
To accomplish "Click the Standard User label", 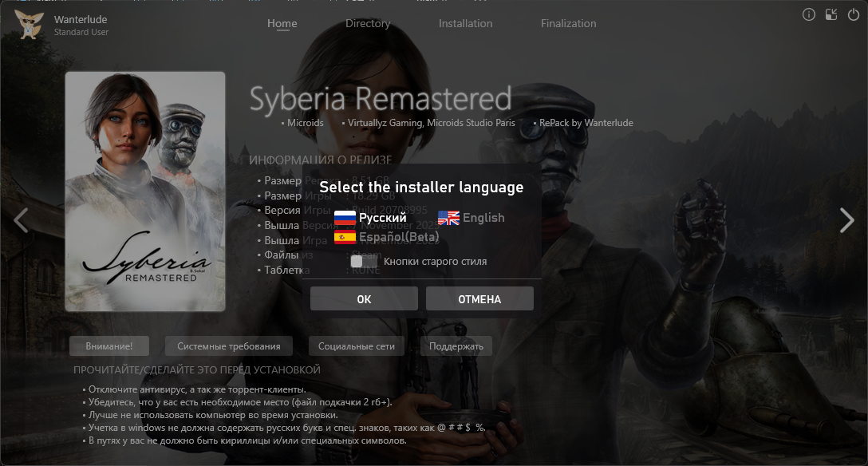I will coord(81,32).
